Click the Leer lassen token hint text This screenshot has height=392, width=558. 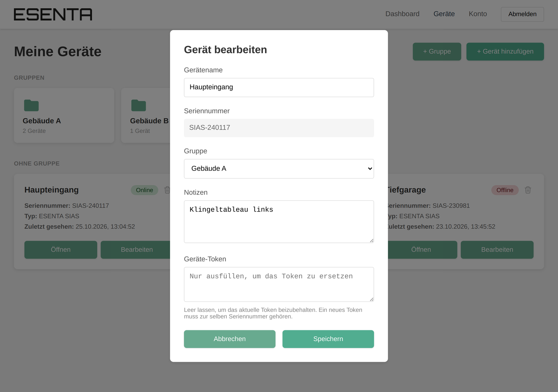tap(273, 313)
